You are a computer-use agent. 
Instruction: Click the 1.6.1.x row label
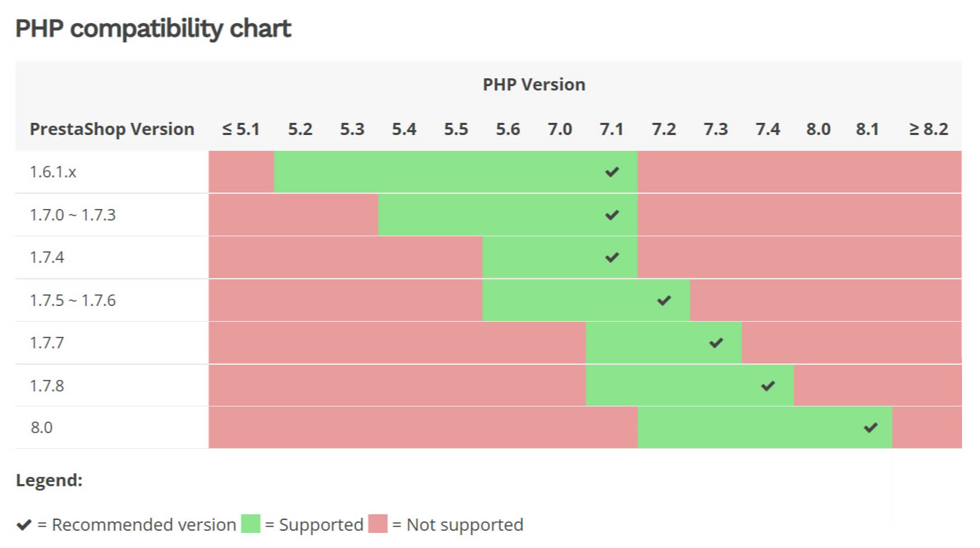coord(52,172)
